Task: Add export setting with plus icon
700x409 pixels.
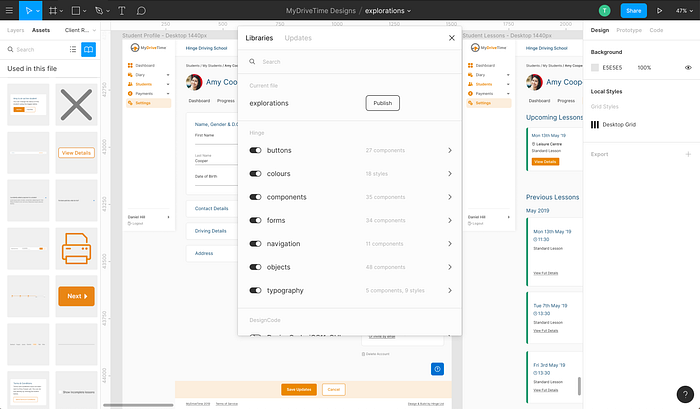Action: [x=688, y=154]
